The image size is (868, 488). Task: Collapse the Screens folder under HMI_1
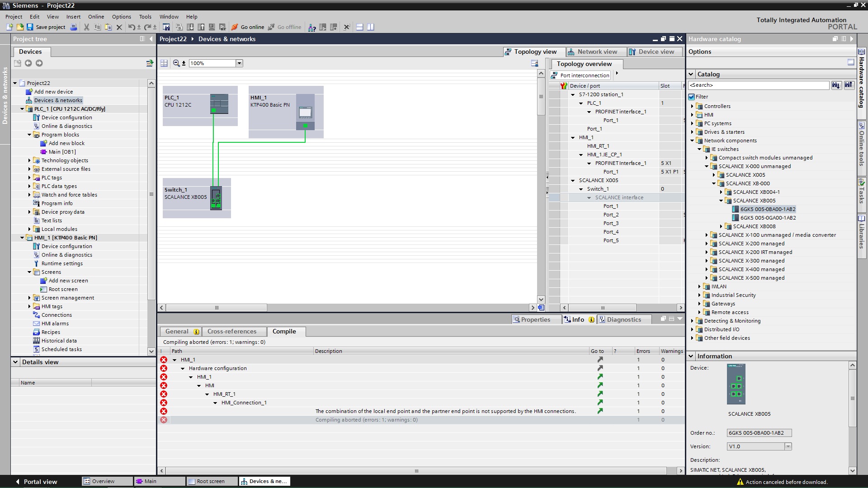29,272
